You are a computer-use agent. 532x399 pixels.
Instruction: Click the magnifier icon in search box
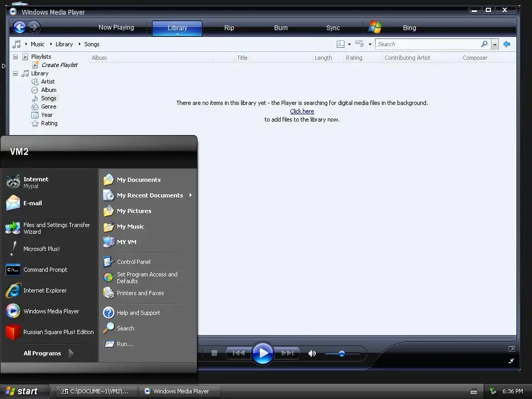click(x=484, y=44)
